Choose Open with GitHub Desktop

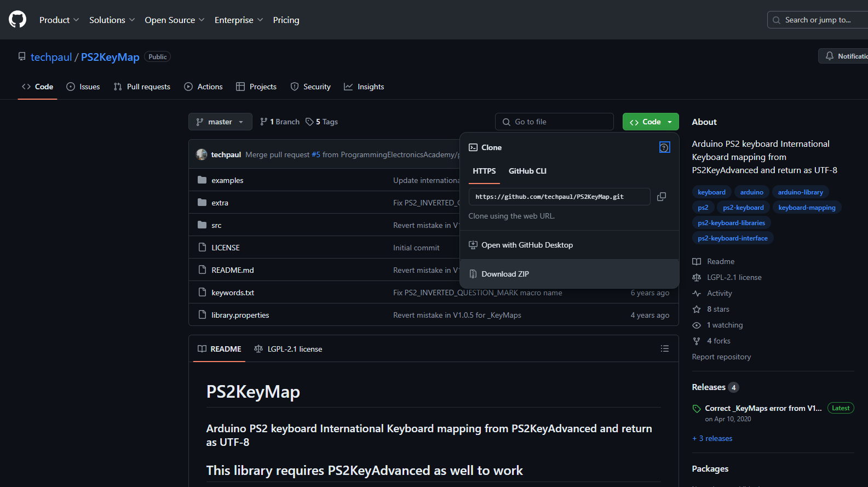pyautogui.click(x=570, y=245)
